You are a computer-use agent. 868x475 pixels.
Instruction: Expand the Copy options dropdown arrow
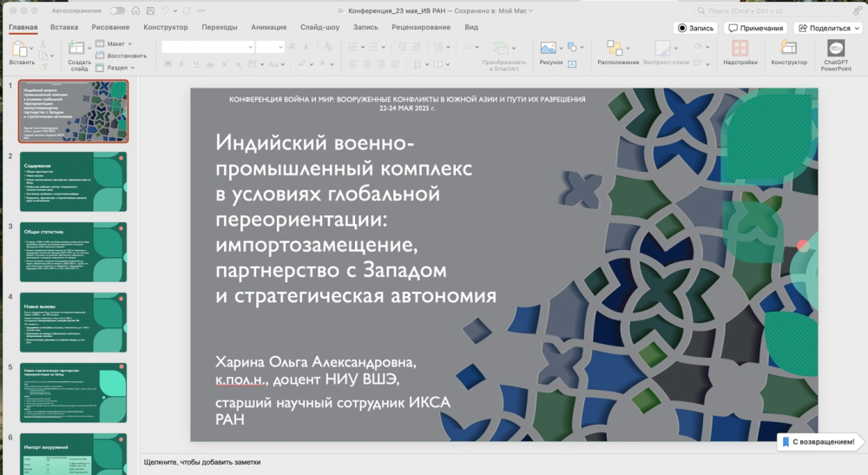[x=52, y=56]
